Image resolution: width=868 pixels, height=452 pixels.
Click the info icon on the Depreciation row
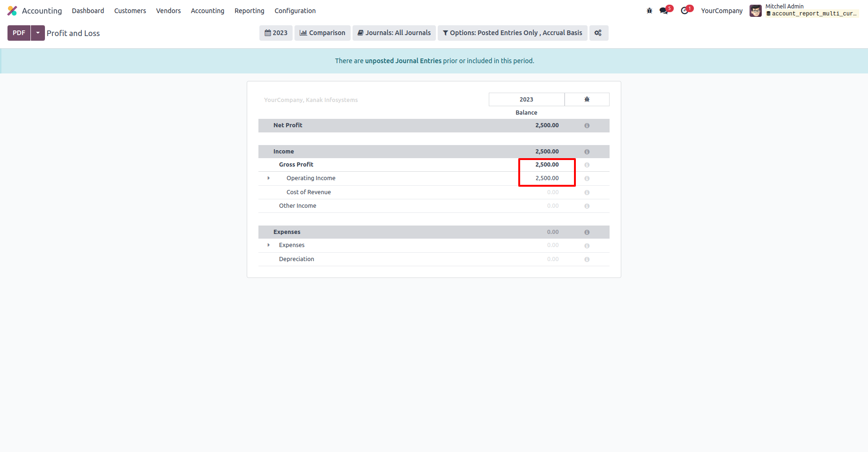tap(587, 259)
